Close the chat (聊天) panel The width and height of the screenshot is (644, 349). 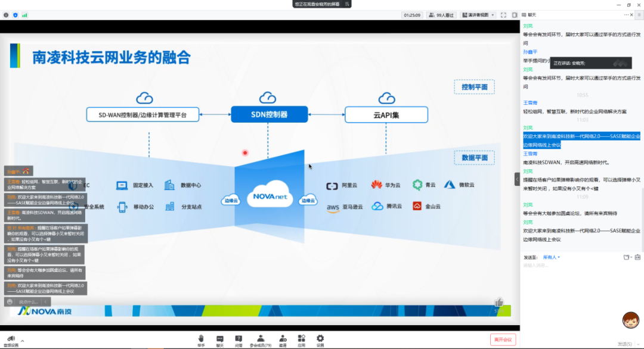pyautogui.click(x=631, y=15)
